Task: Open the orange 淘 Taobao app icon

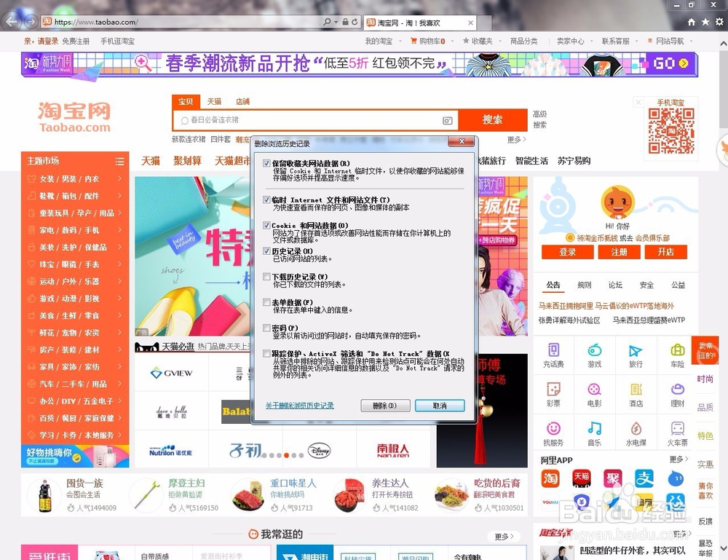Action: [x=550, y=478]
